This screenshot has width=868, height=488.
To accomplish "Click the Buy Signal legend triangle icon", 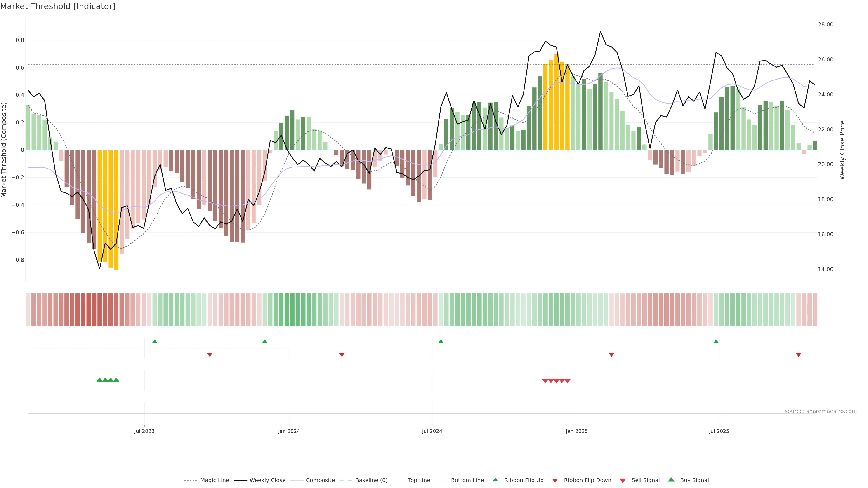I will tap(671, 480).
